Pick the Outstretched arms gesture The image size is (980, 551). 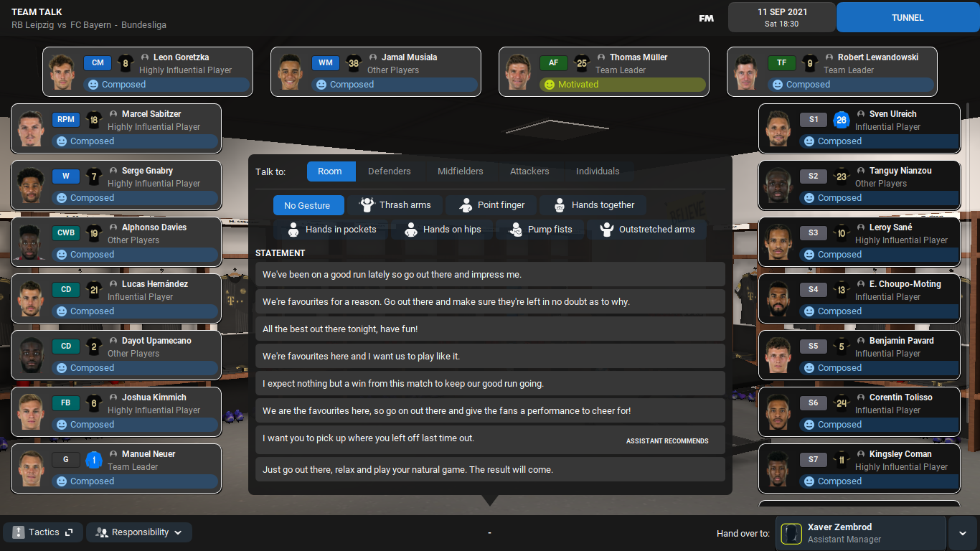[646, 230]
